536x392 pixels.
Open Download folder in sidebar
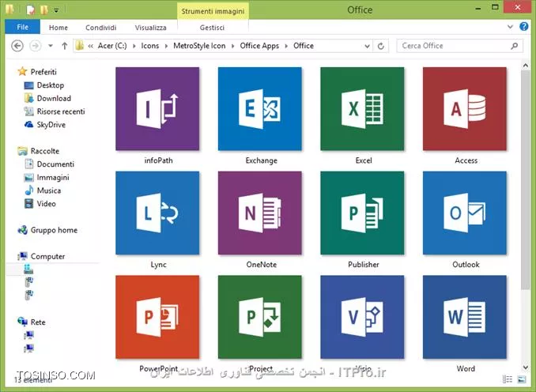[54, 99]
